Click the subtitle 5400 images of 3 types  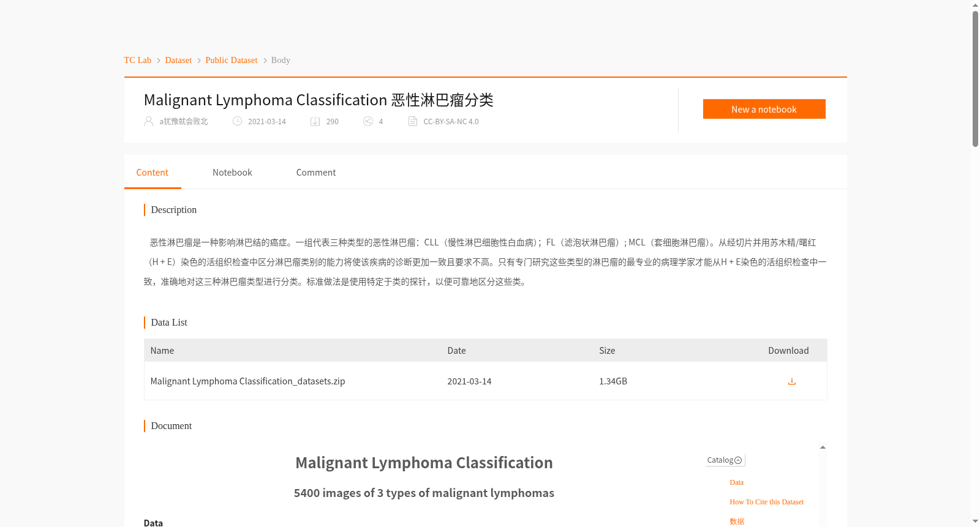click(x=424, y=493)
